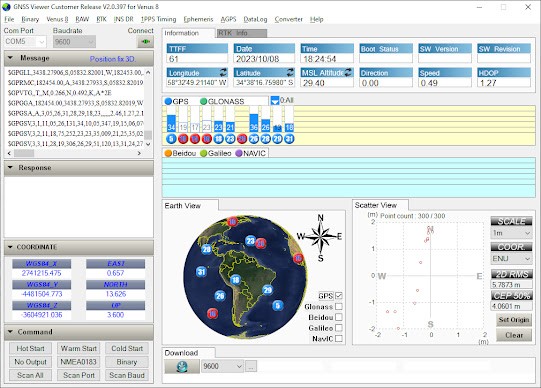
Task: Click the Message list horizontal scrollbar
Action: click(x=74, y=153)
